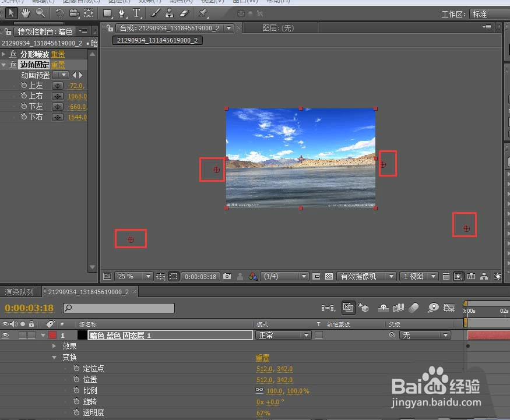Toggle 下右 stopwatch keyframing
Image resolution: width=510 pixels, height=420 pixels.
(x=24, y=117)
